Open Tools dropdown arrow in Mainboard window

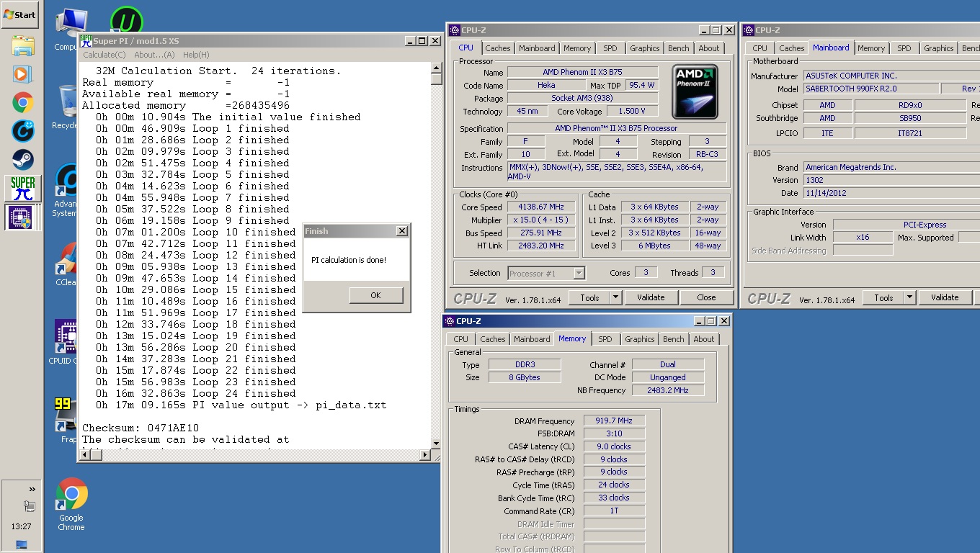pos(909,297)
